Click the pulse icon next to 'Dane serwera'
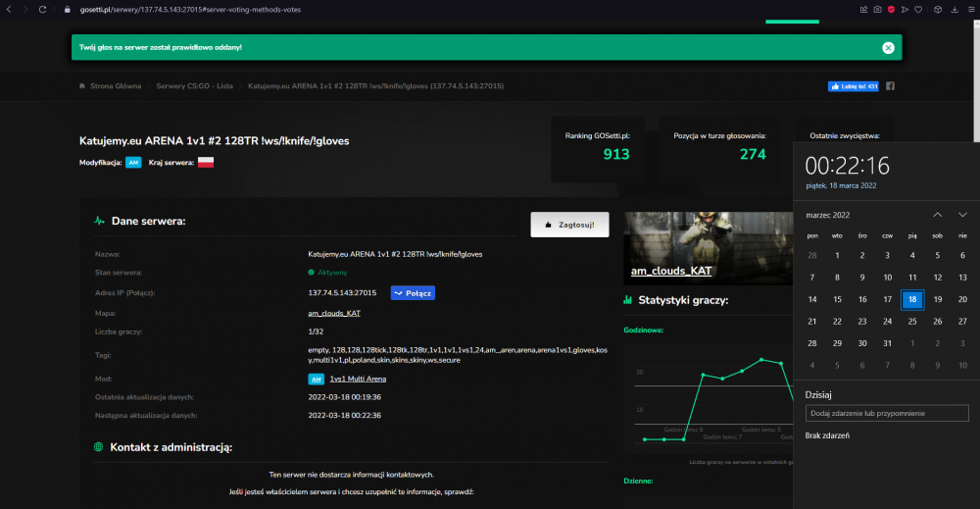 tap(99, 221)
